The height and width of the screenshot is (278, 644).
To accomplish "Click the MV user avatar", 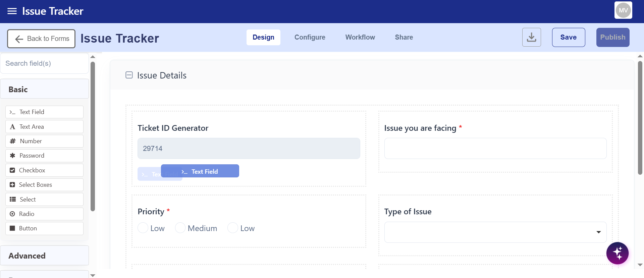I will pos(623,10).
